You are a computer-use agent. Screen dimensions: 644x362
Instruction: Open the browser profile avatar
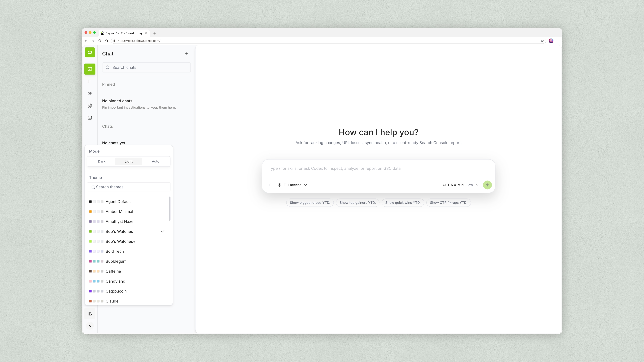click(x=551, y=41)
